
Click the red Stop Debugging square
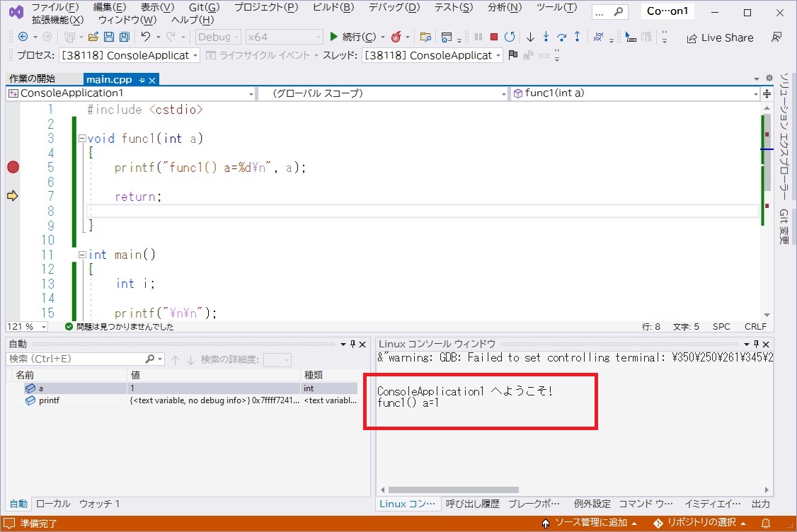tap(493, 37)
